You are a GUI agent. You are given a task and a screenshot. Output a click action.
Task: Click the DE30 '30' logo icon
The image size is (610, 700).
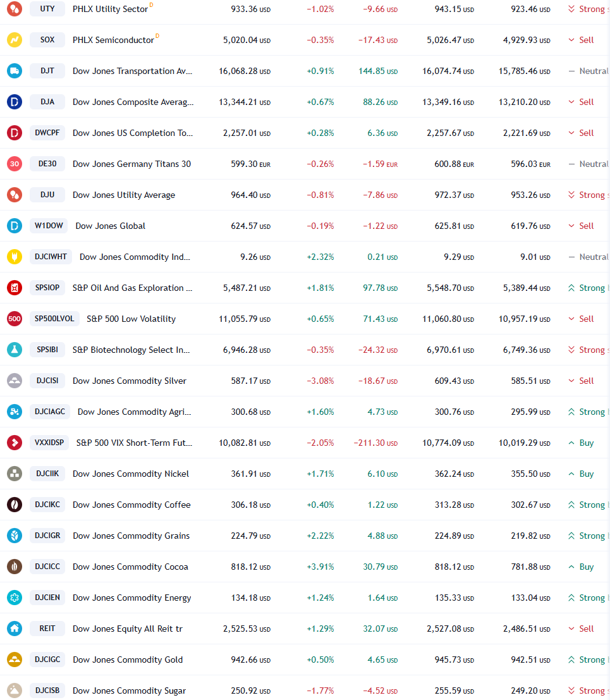tap(15, 164)
